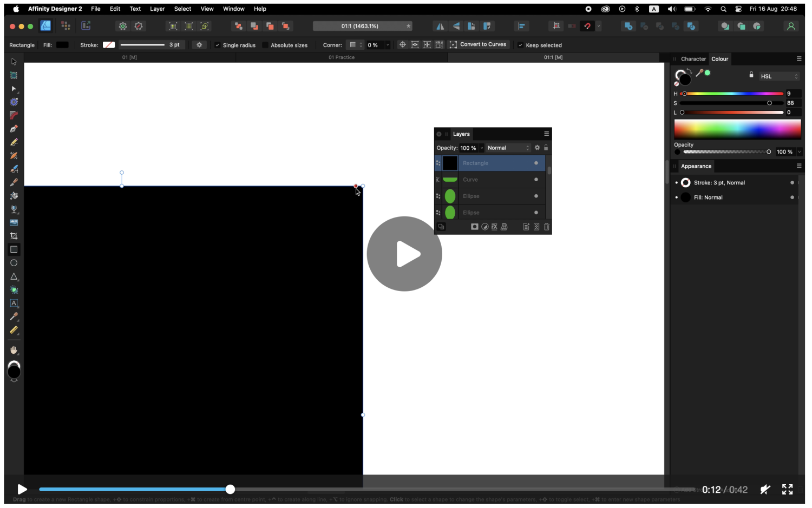This screenshot has width=812, height=508.
Task: Open the Window menu
Action: [234, 9]
